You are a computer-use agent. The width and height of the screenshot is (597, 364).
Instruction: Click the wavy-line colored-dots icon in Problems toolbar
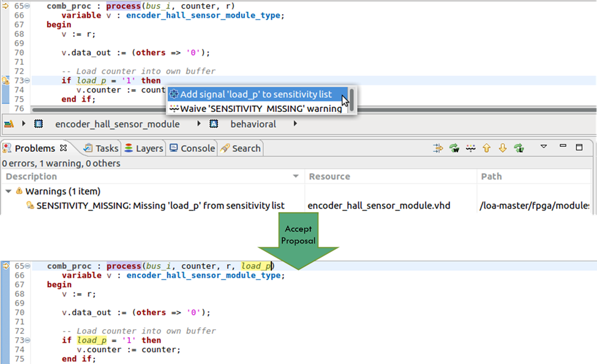[x=471, y=148]
